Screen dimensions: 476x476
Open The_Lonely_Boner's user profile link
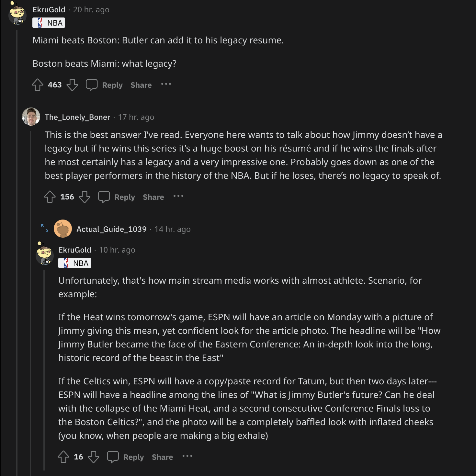click(x=77, y=117)
